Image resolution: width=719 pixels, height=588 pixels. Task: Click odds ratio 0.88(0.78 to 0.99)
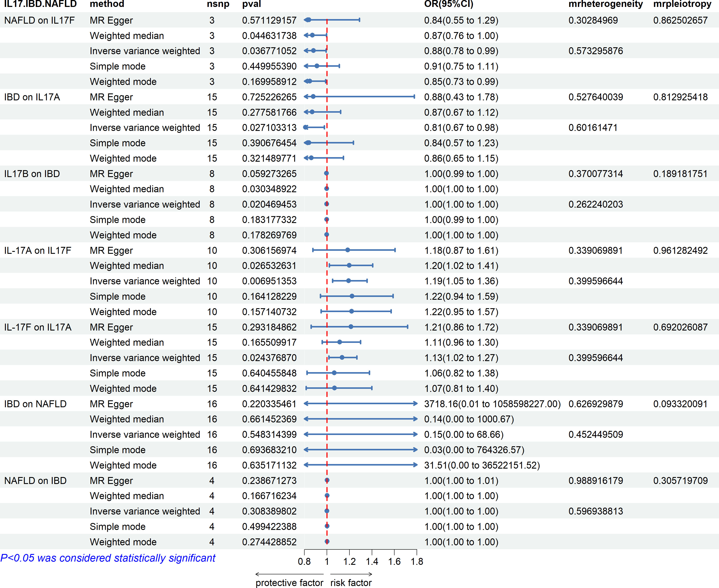[x=461, y=51]
